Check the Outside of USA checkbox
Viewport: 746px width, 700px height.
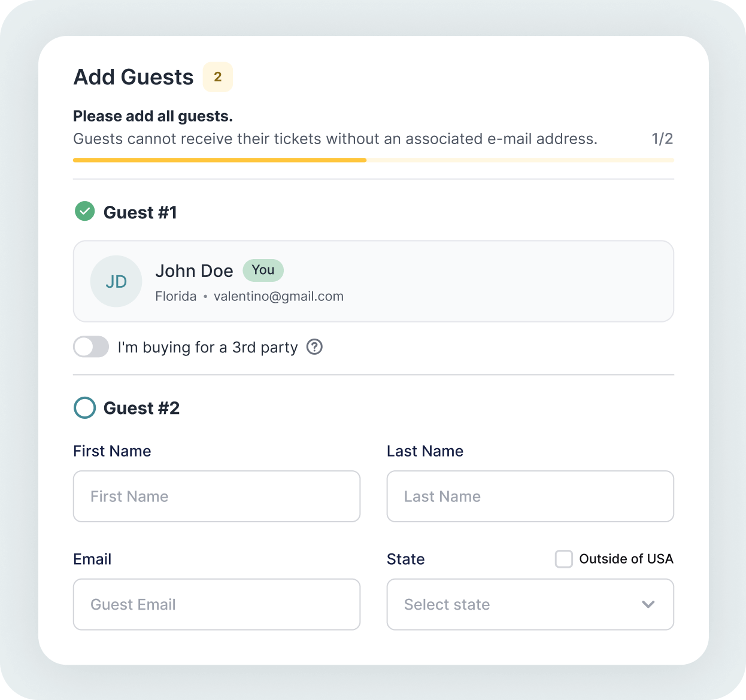tap(563, 559)
